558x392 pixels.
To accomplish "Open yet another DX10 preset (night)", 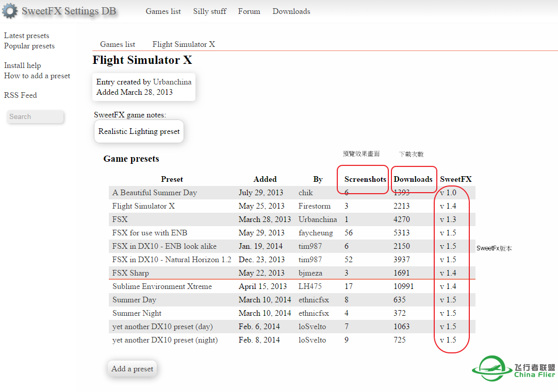I will point(165,340).
